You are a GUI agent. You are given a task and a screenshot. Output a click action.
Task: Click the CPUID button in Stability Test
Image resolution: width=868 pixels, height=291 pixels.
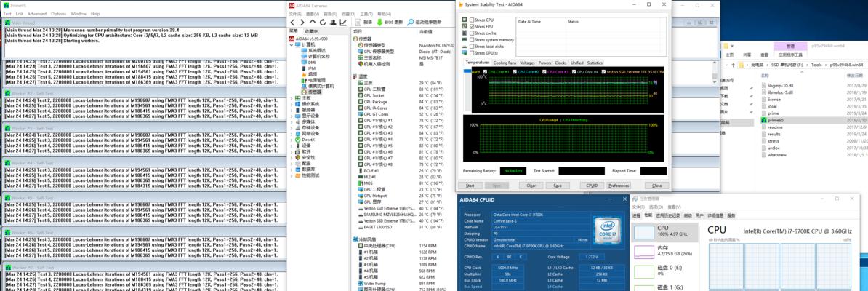point(591,186)
